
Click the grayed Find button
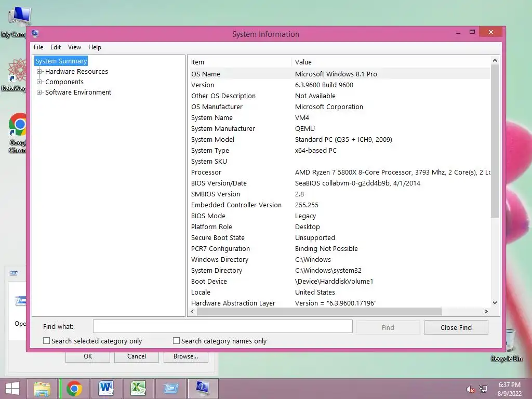(388, 327)
